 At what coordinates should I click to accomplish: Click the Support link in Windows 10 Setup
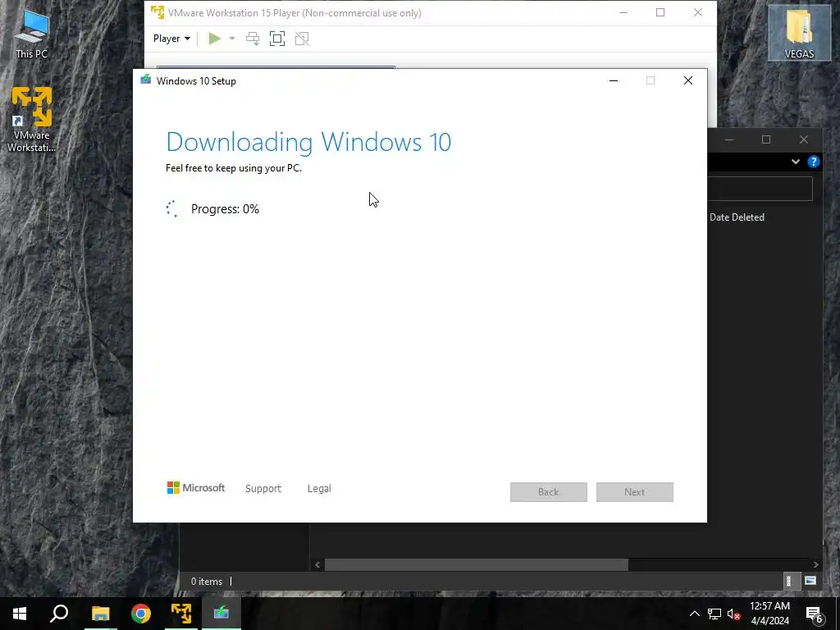[x=263, y=489]
